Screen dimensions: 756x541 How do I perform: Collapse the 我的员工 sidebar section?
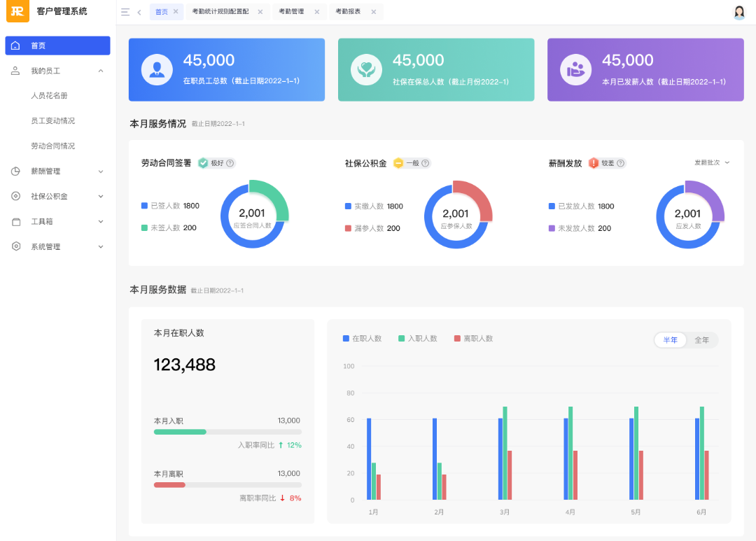101,70
